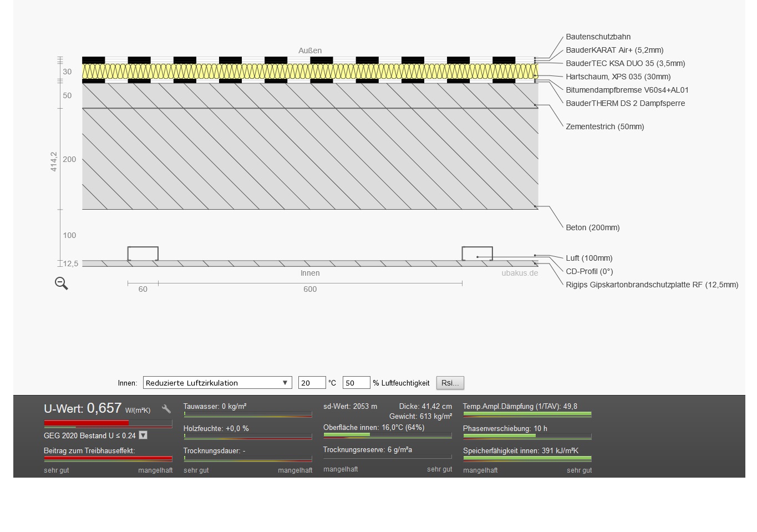The width and height of the screenshot is (757, 532).
Task: Click the Temp.Ampl.Dämpfung green rating bar
Action: (x=527, y=414)
